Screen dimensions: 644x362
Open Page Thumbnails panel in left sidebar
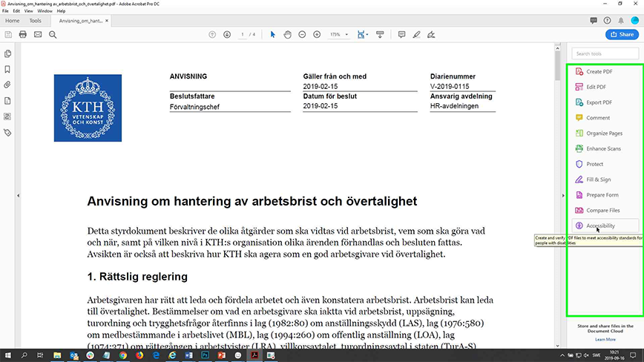click(x=7, y=53)
